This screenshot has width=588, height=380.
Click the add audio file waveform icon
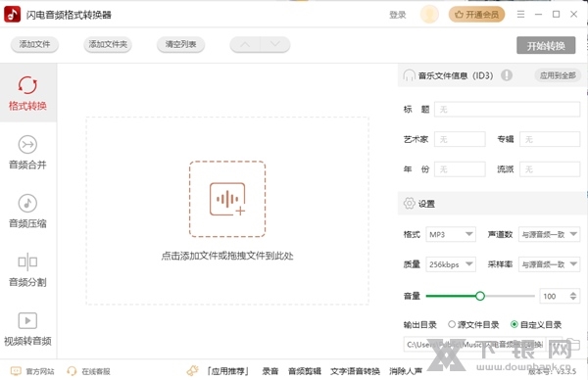pyautogui.click(x=227, y=199)
